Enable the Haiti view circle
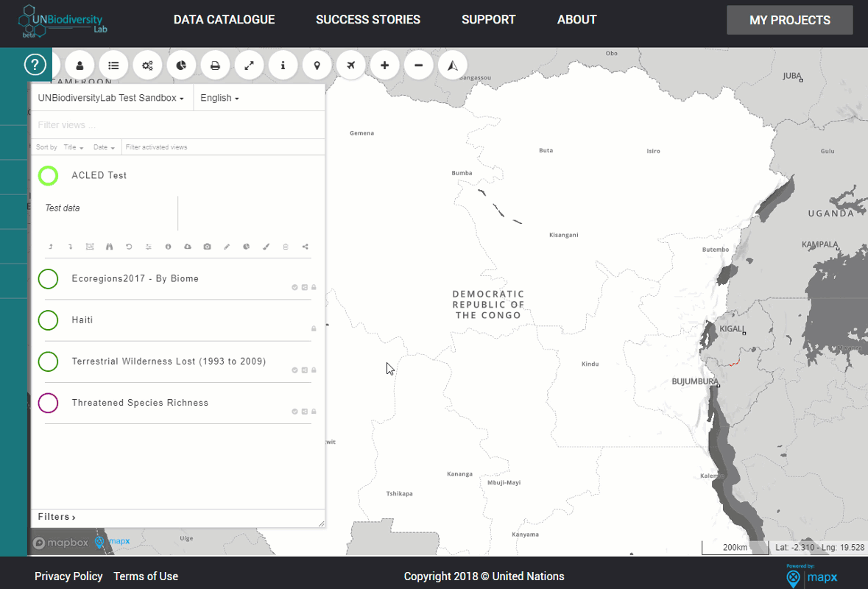The width and height of the screenshot is (868, 589). pyautogui.click(x=48, y=320)
